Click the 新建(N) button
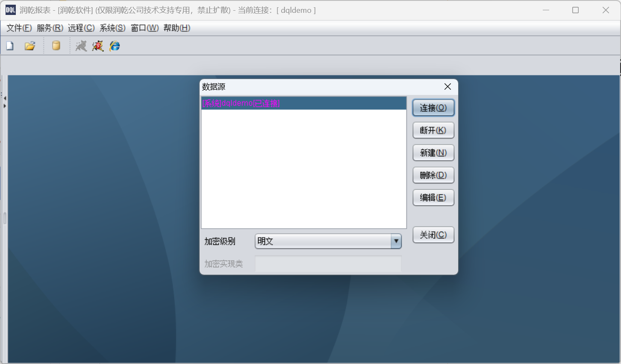 click(x=433, y=153)
